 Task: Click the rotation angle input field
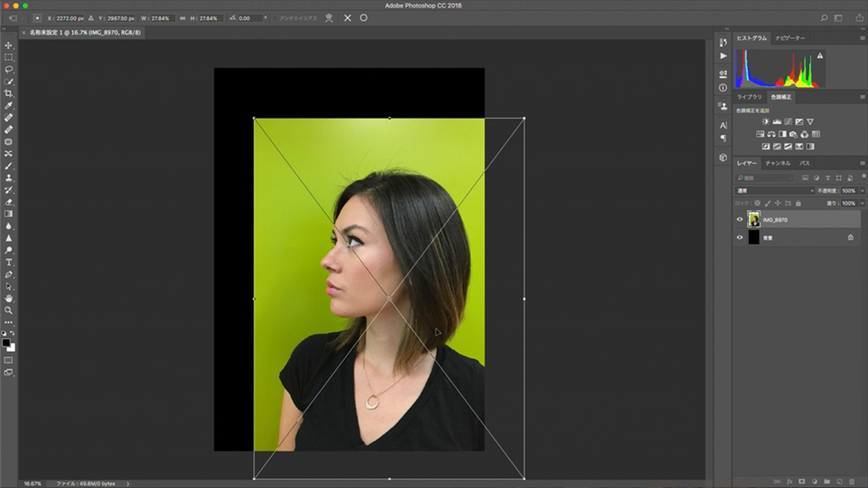click(250, 19)
